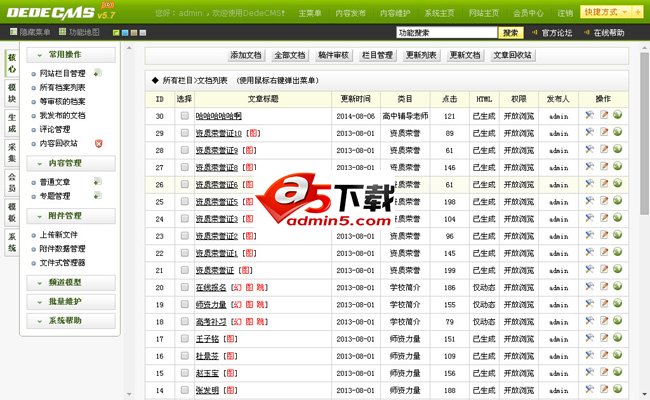Tick checkbox for article ID 30
Viewport: 650px width, 400px height.
pos(184,116)
